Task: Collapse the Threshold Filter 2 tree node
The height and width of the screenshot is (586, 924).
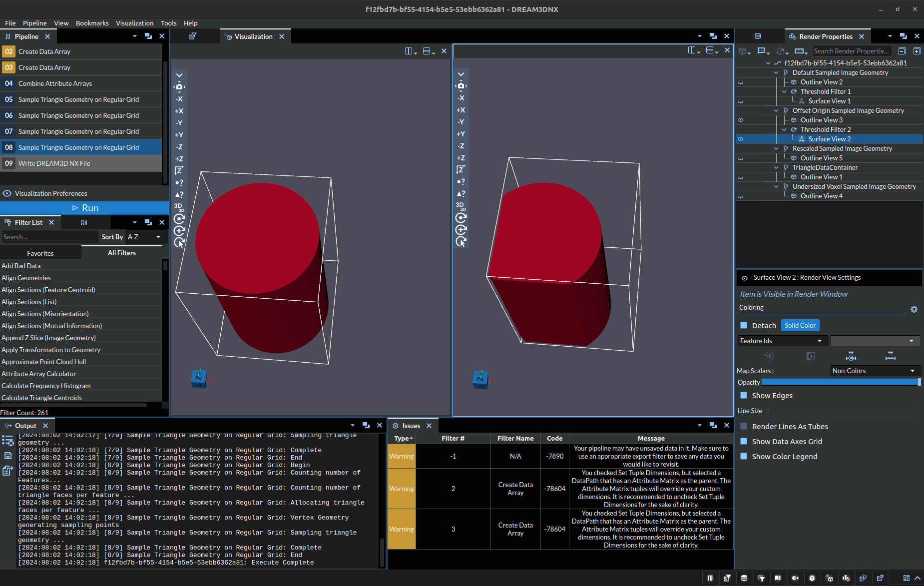Action: [783, 129]
